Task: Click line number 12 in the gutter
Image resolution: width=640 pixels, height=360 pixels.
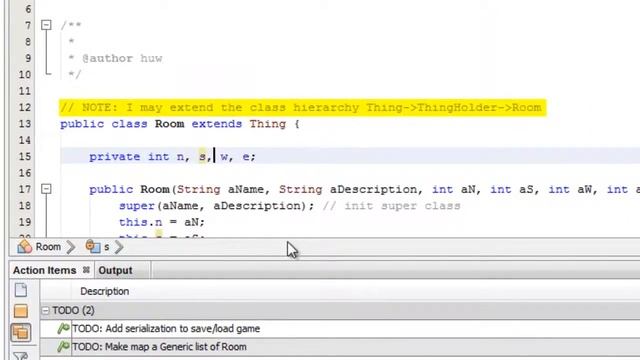Action: coord(24,108)
